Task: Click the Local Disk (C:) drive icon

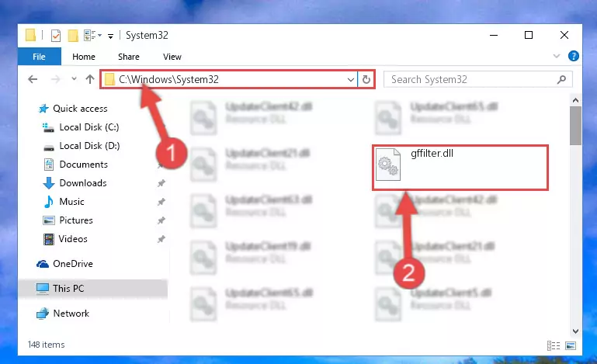Action: point(48,127)
